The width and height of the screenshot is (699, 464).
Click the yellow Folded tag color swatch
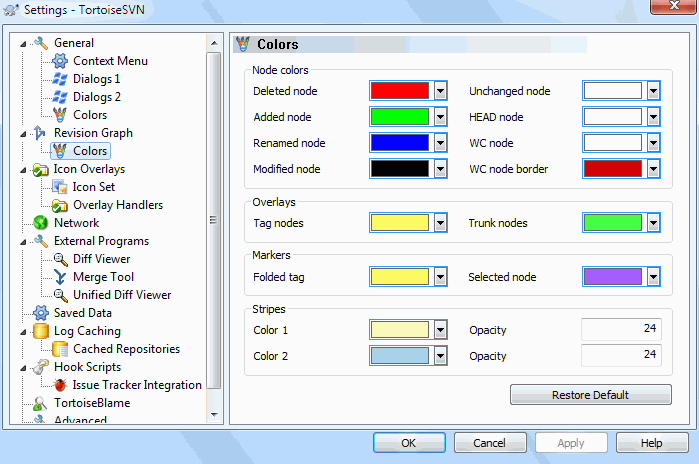pyautogui.click(x=400, y=277)
